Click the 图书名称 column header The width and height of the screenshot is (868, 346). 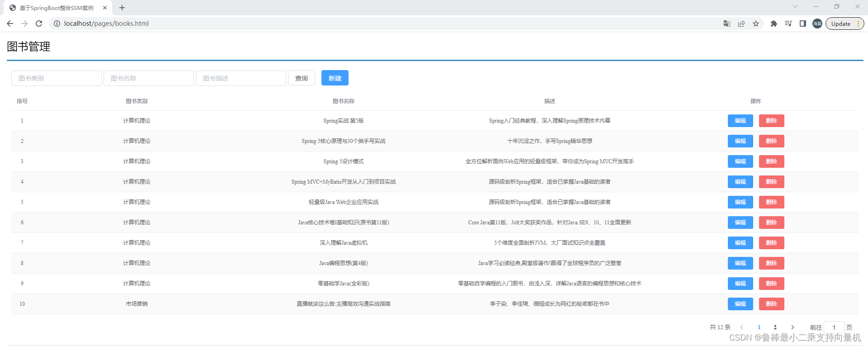(344, 101)
